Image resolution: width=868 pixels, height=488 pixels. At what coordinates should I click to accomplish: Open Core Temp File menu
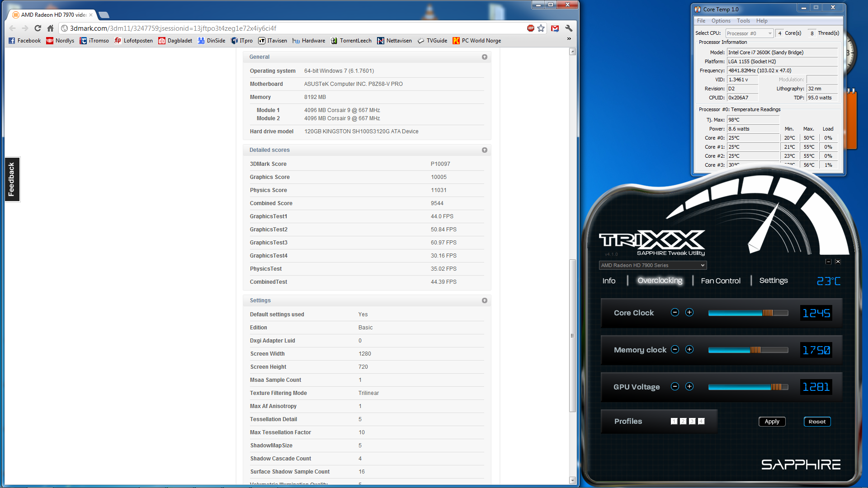(x=701, y=21)
